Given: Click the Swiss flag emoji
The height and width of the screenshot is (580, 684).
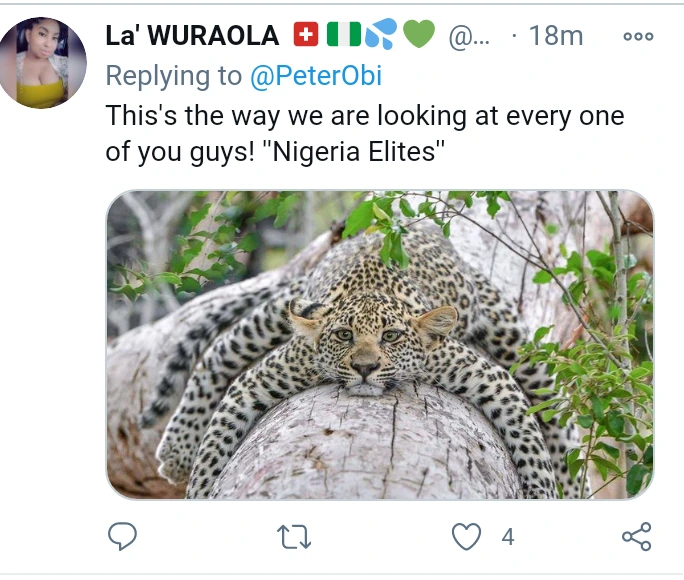Looking at the screenshot, I should pyautogui.click(x=306, y=35).
